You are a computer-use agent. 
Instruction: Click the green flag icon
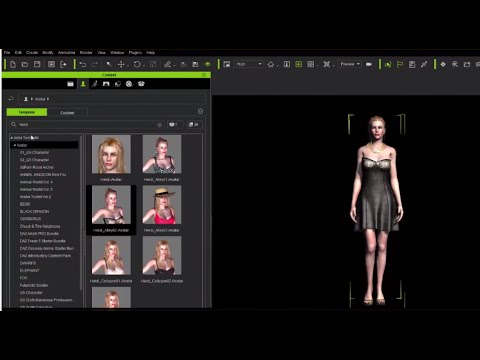pos(400,64)
